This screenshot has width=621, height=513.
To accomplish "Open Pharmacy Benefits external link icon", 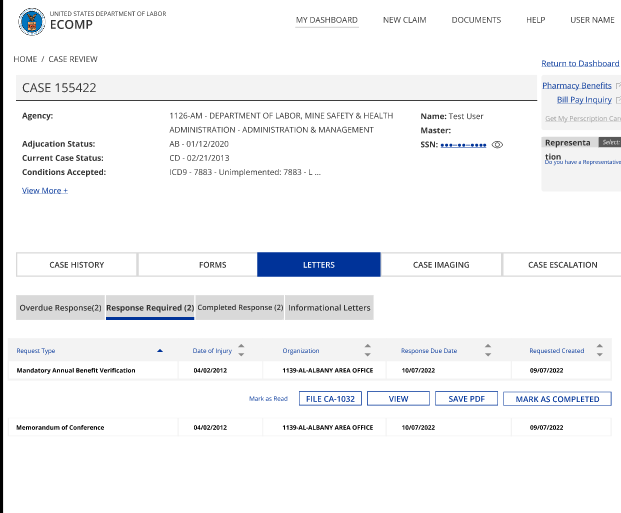I will [x=617, y=86].
